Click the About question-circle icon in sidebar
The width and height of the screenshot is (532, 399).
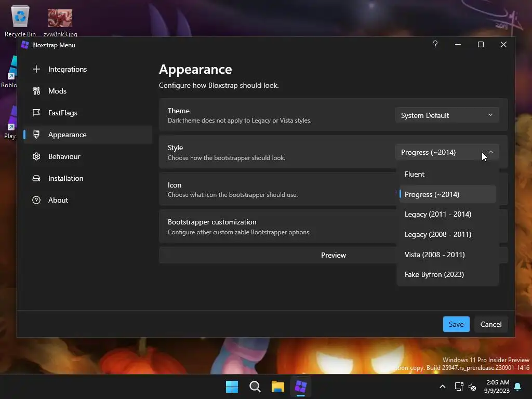coord(36,200)
